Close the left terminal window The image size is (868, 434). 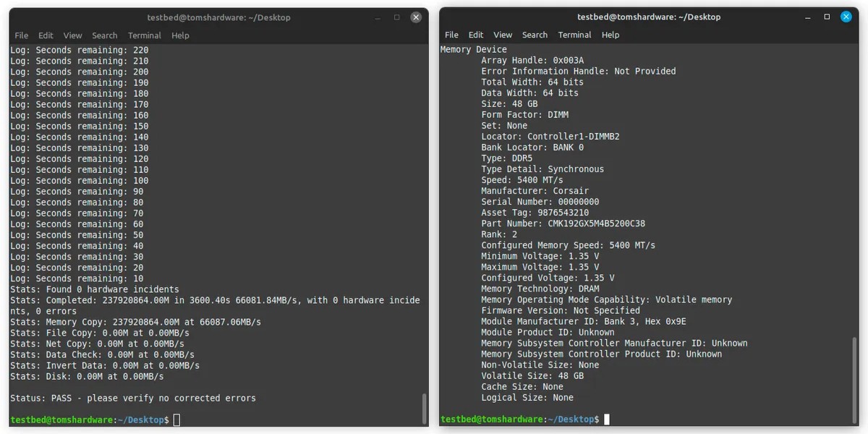[x=416, y=17]
